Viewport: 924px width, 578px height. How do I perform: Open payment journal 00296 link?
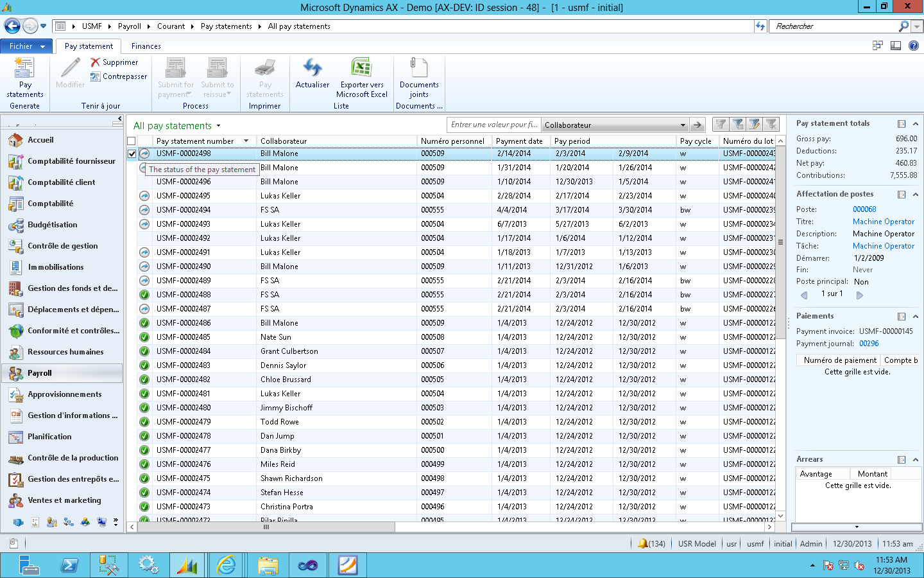click(869, 344)
